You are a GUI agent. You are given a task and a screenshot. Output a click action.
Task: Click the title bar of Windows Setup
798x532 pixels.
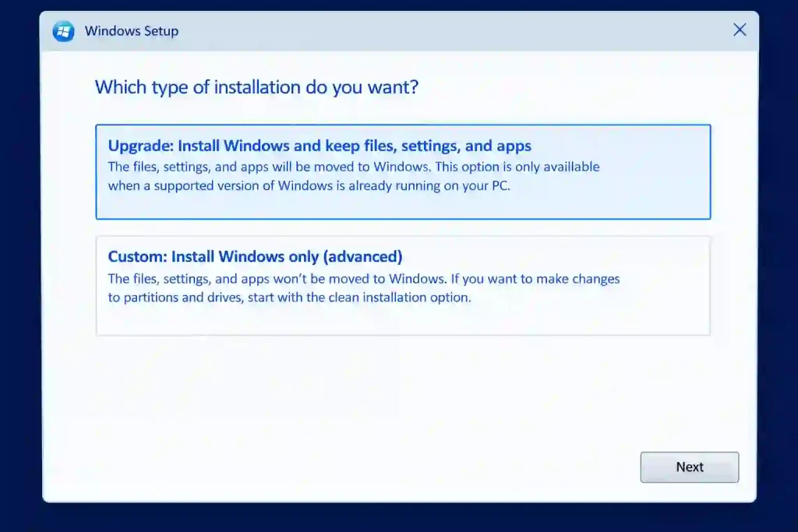coord(399,31)
